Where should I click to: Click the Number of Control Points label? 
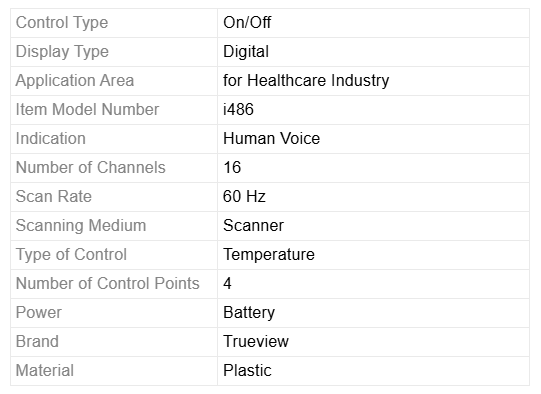(x=108, y=284)
